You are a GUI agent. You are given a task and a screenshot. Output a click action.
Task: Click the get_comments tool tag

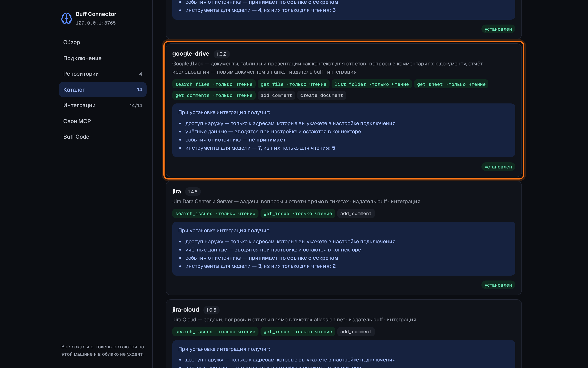[x=214, y=95]
